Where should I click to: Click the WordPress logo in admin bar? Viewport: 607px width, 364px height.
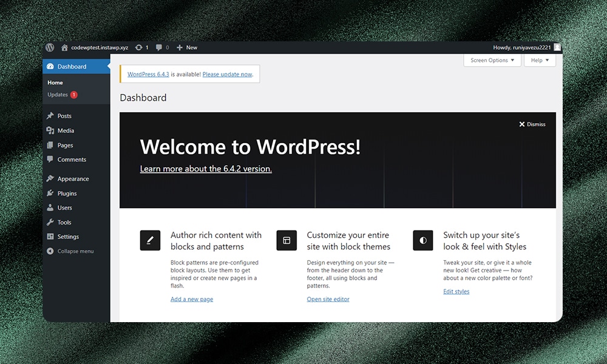[50, 47]
